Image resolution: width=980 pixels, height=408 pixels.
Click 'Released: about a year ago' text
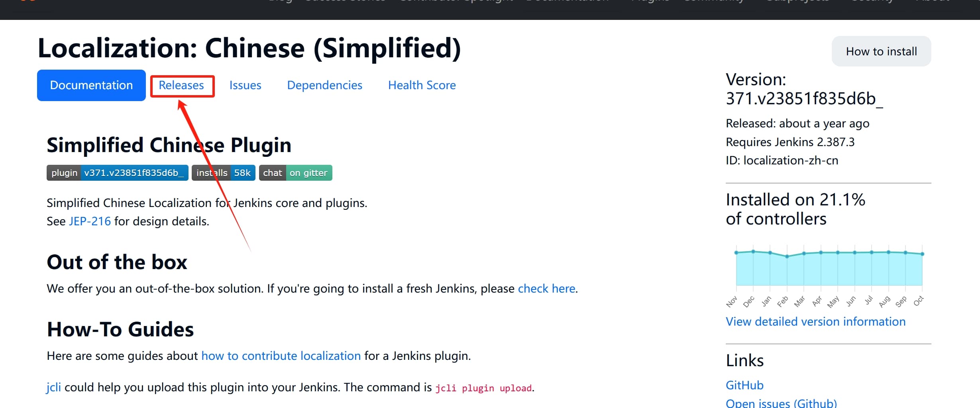point(797,123)
